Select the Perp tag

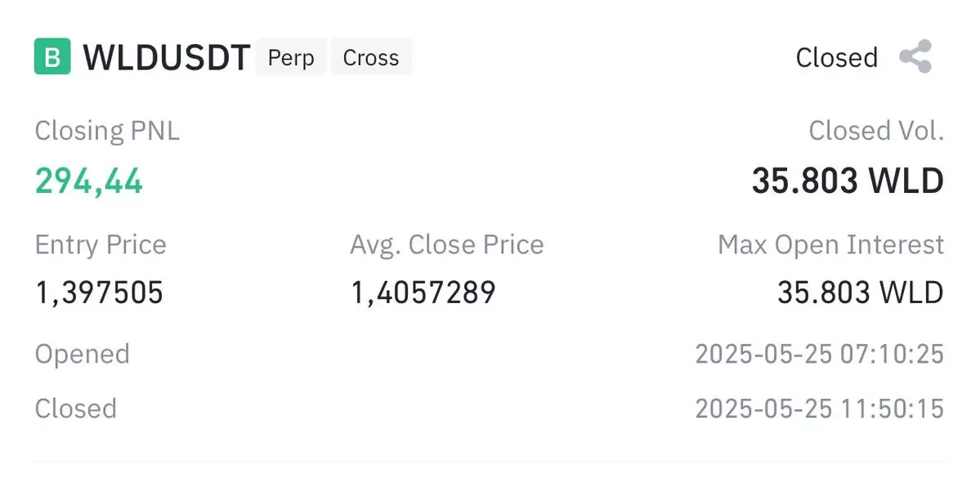[x=291, y=57]
